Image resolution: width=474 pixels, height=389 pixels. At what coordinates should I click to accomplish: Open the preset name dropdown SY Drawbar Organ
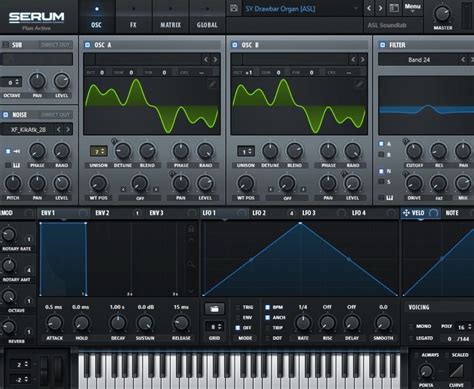pyautogui.click(x=302, y=9)
